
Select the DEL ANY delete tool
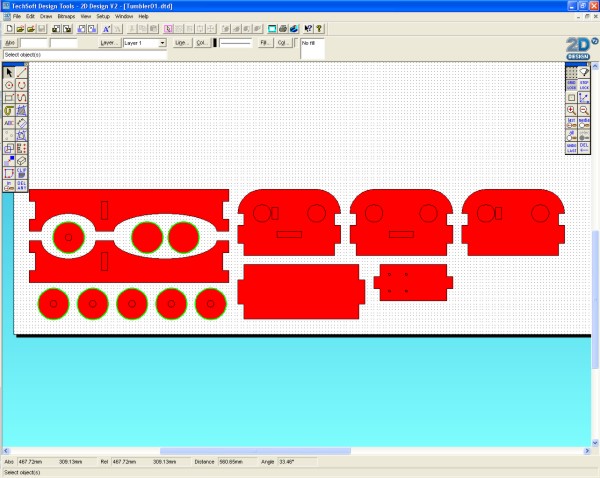point(21,186)
